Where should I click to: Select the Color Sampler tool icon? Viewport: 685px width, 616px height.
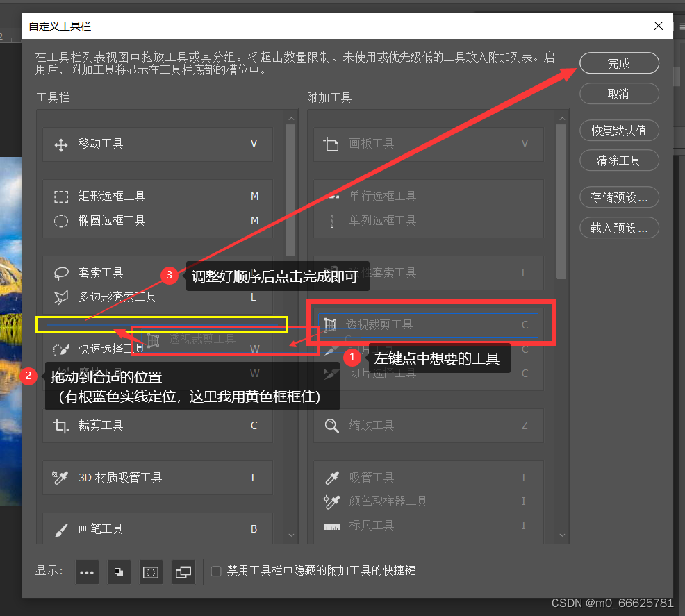331,501
